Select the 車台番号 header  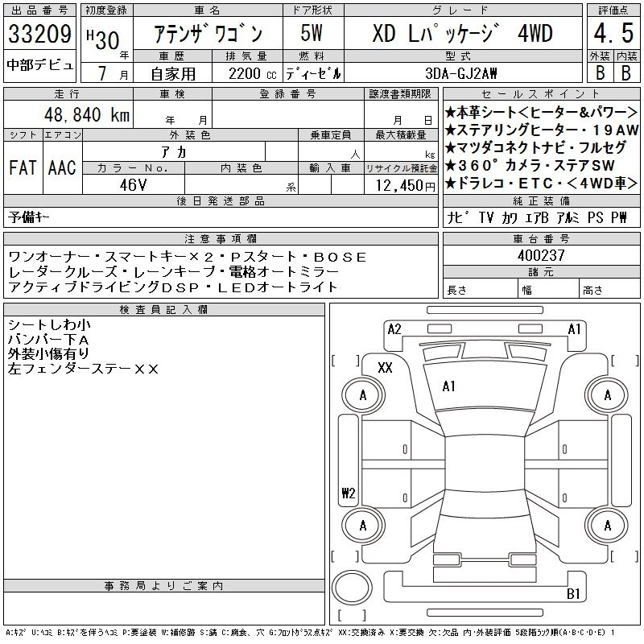541,238
